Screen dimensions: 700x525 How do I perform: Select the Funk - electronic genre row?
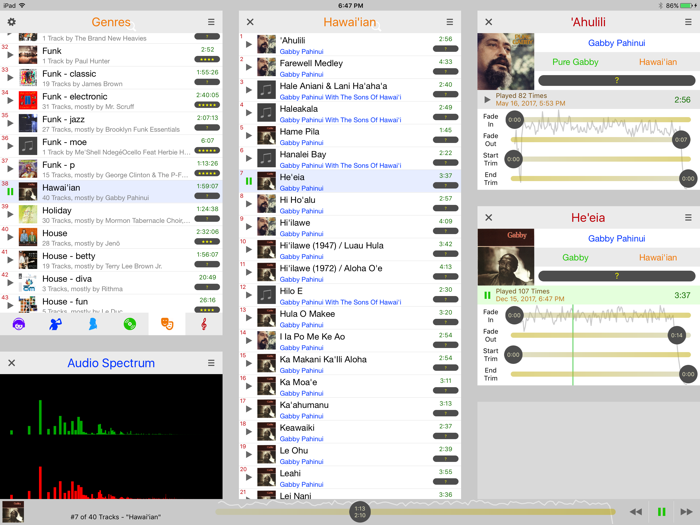click(111, 101)
